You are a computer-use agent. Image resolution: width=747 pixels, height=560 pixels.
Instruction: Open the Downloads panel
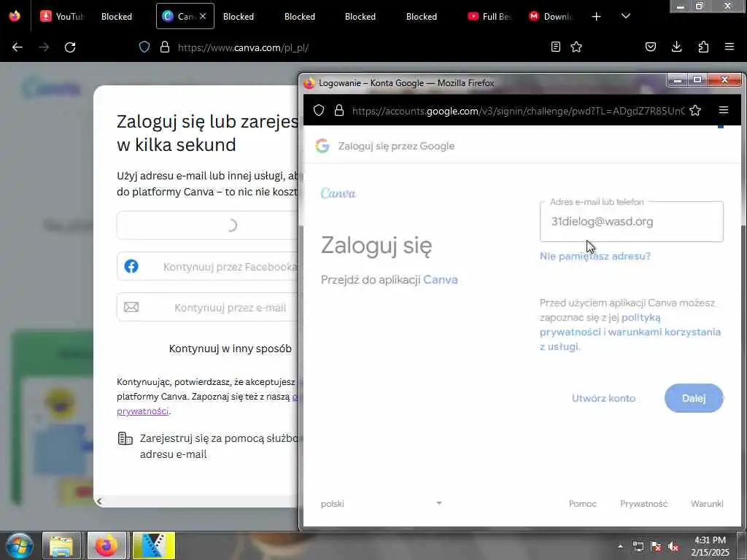(676, 47)
